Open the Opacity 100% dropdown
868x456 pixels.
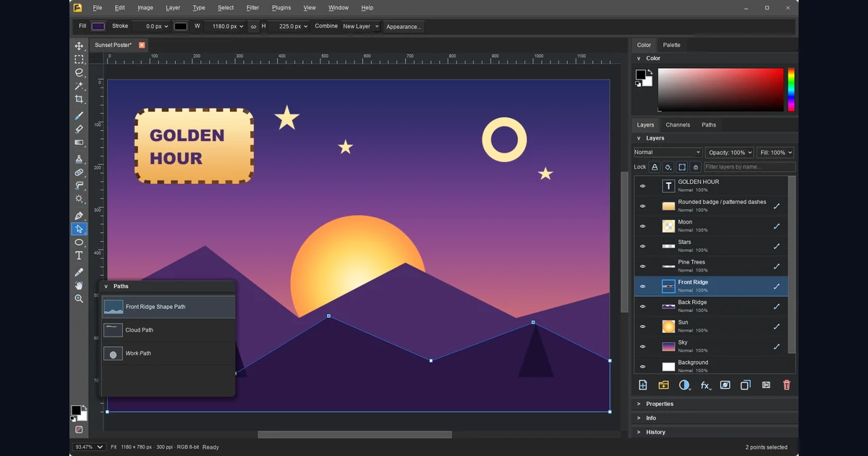pyautogui.click(x=729, y=153)
